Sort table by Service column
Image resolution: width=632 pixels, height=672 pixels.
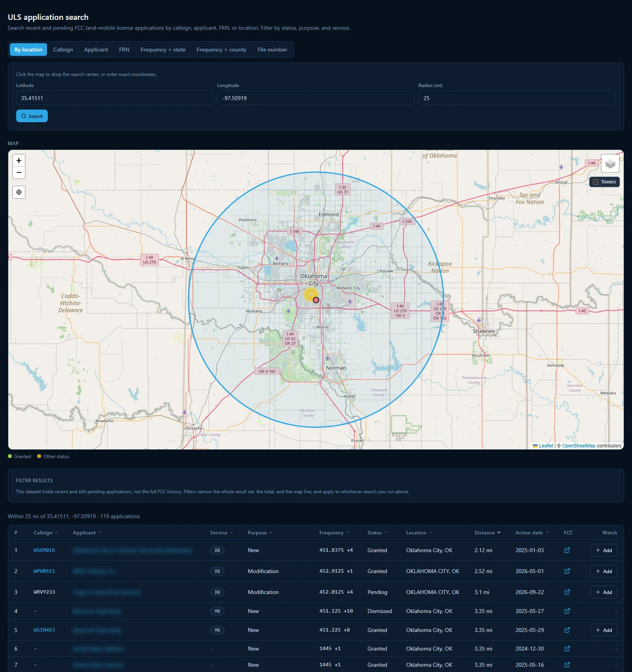(222, 533)
